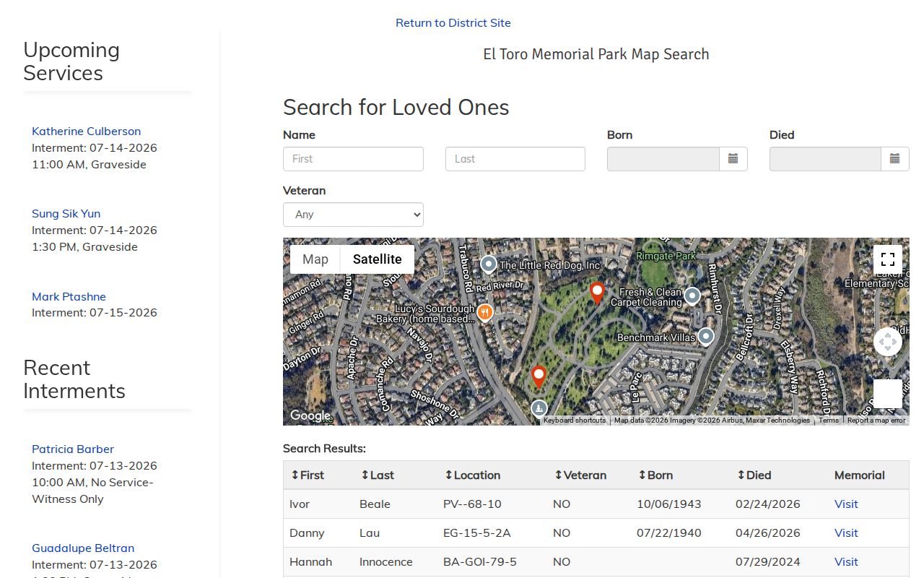This screenshot has height=578, width=924.
Task: Open map Keyboard shortcuts
Action: tap(575, 420)
